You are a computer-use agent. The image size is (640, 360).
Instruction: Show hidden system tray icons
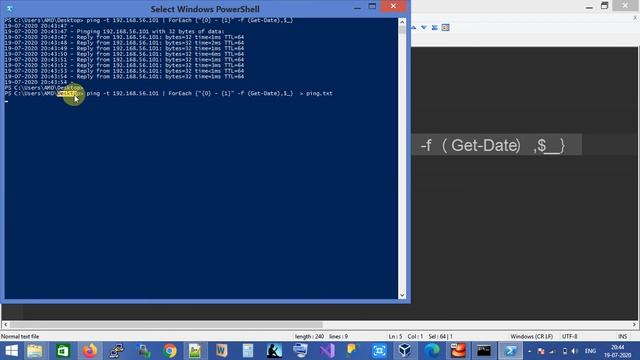(529, 351)
